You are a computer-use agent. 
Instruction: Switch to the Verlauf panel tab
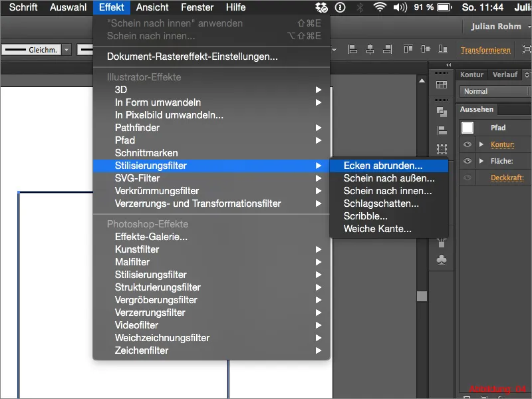pyautogui.click(x=505, y=74)
